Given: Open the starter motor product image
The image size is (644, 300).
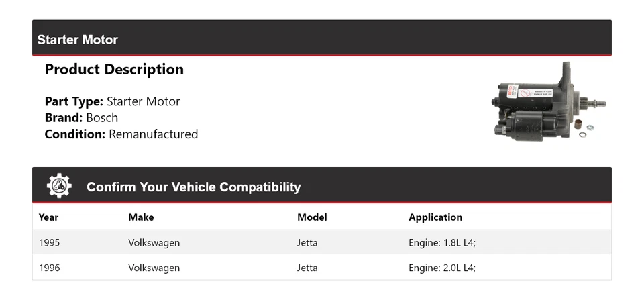Looking at the screenshot, I should (x=549, y=103).
